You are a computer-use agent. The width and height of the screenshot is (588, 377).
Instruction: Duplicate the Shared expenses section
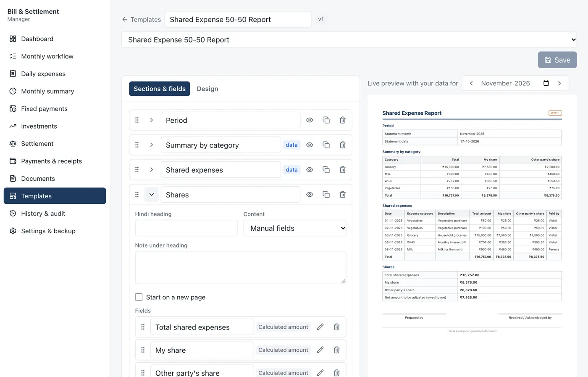pos(326,170)
